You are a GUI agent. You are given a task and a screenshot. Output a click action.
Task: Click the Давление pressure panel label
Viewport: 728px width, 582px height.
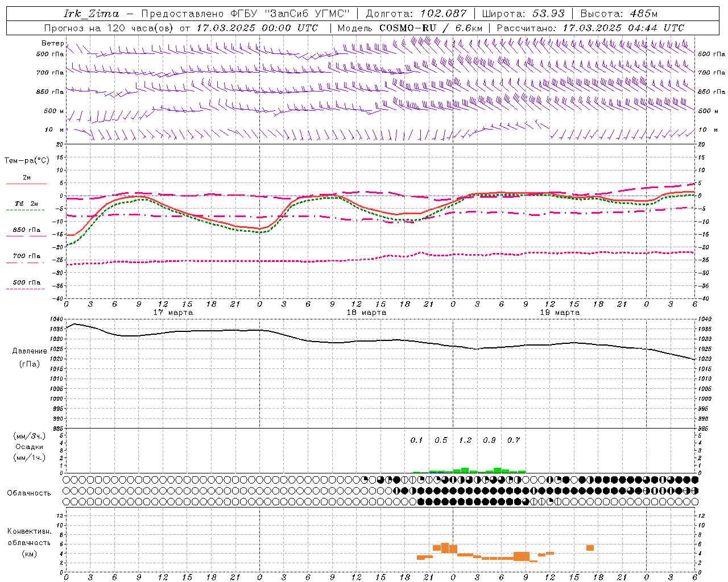(30, 351)
